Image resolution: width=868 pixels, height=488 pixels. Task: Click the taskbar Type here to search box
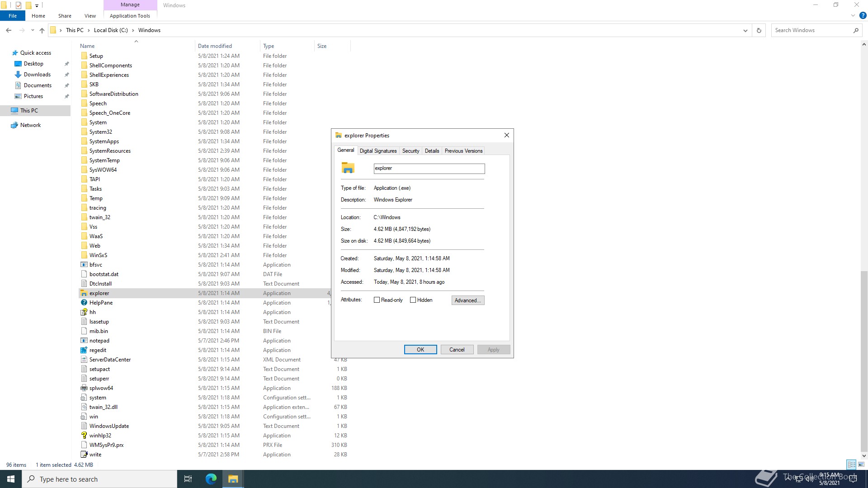[99, 479]
